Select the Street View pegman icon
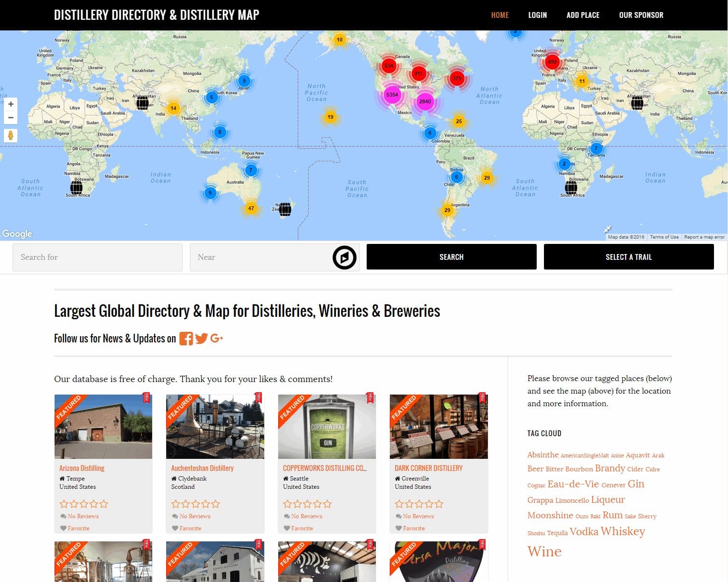Viewport: 728px width, 582px height. click(10, 136)
